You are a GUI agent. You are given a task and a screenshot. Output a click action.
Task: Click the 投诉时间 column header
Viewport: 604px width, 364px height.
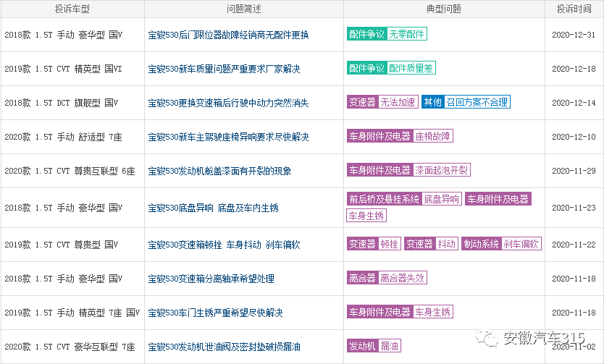click(x=574, y=9)
